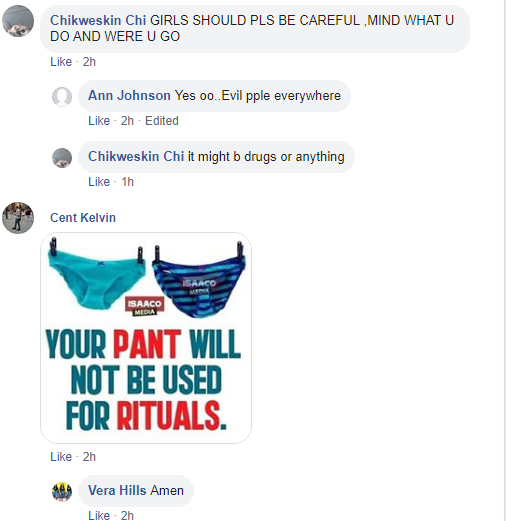Open Ann Johnson's profile name link
The height and width of the screenshot is (521, 506).
click(129, 96)
